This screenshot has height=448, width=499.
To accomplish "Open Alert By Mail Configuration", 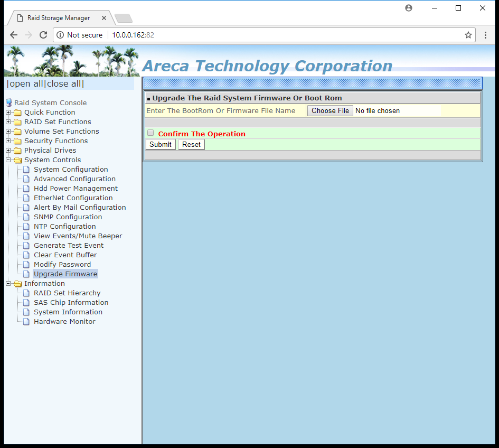I will click(80, 208).
